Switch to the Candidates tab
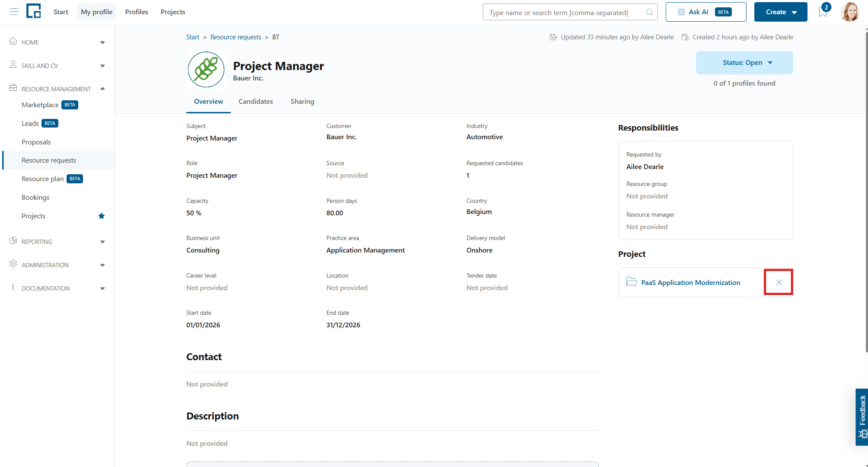This screenshot has width=868, height=467. coord(255,102)
